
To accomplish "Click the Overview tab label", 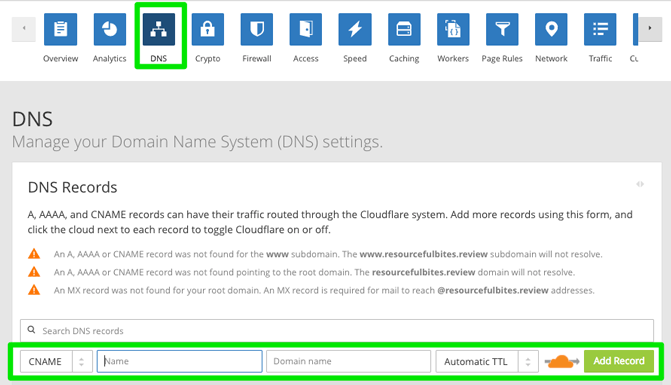I will (60, 59).
